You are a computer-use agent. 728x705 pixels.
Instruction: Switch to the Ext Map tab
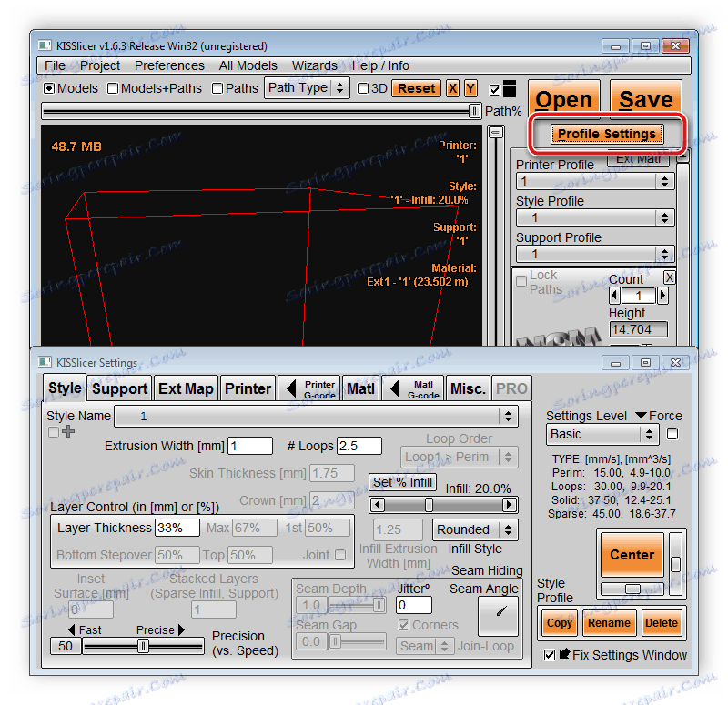[x=186, y=388]
